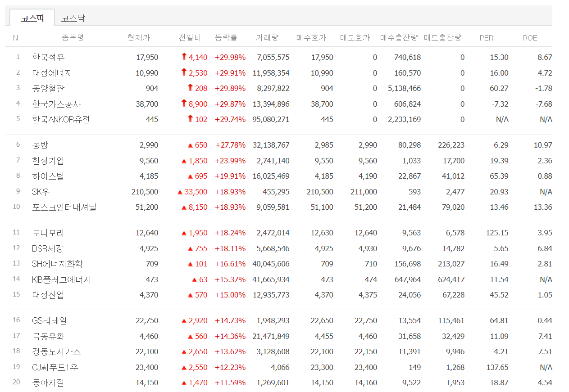569x392 pixels.
Task: Click the 동아지질 stock link
Action: pyautogui.click(x=48, y=383)
